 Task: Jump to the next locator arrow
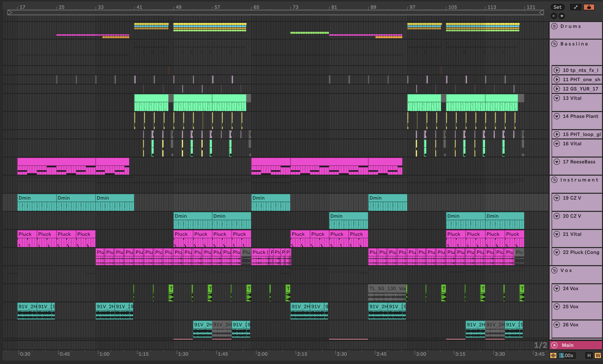coord(562,16)
